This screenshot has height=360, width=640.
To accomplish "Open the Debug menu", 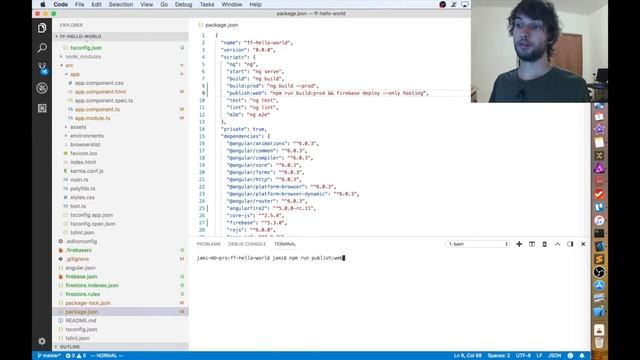I will pos(183,4).
